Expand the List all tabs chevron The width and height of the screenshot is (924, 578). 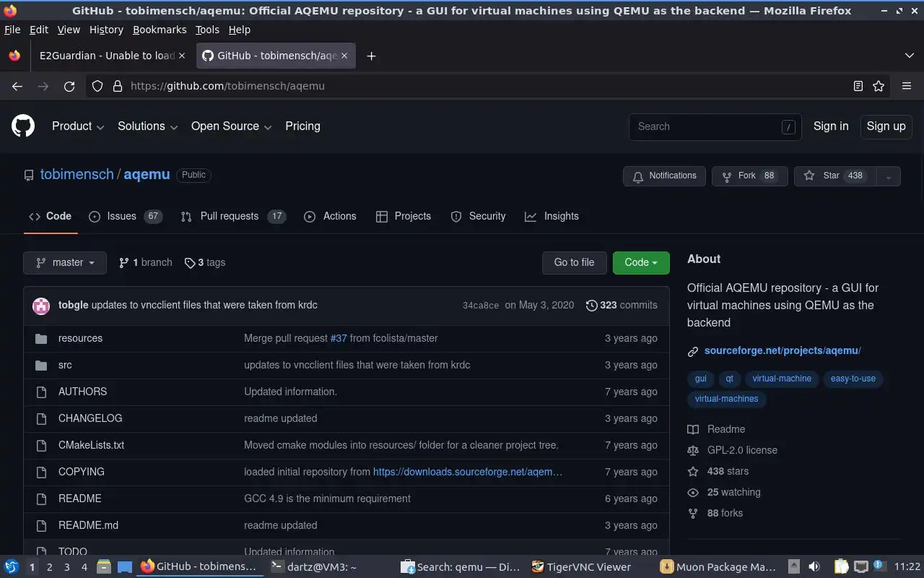[x=909, y=56]
